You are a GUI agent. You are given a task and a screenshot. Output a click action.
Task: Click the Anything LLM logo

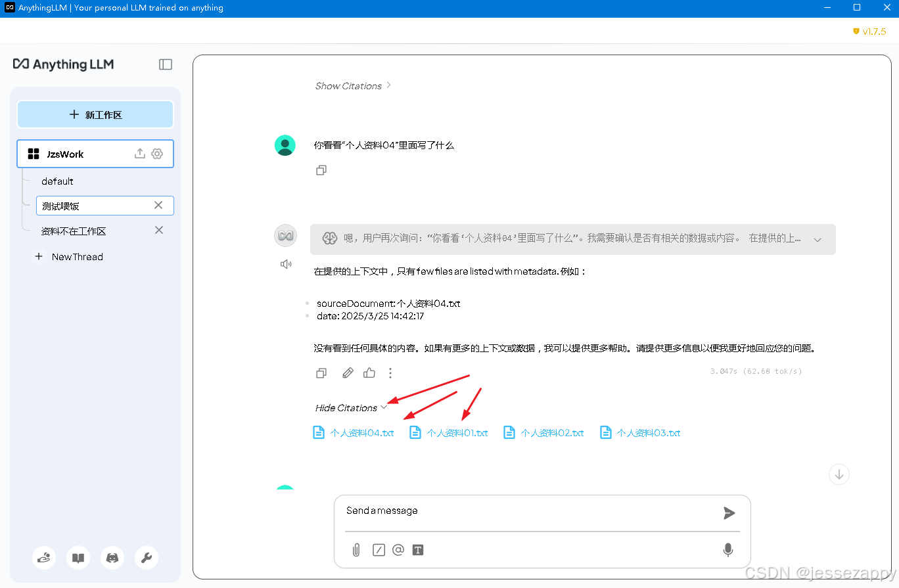point(64,64)
